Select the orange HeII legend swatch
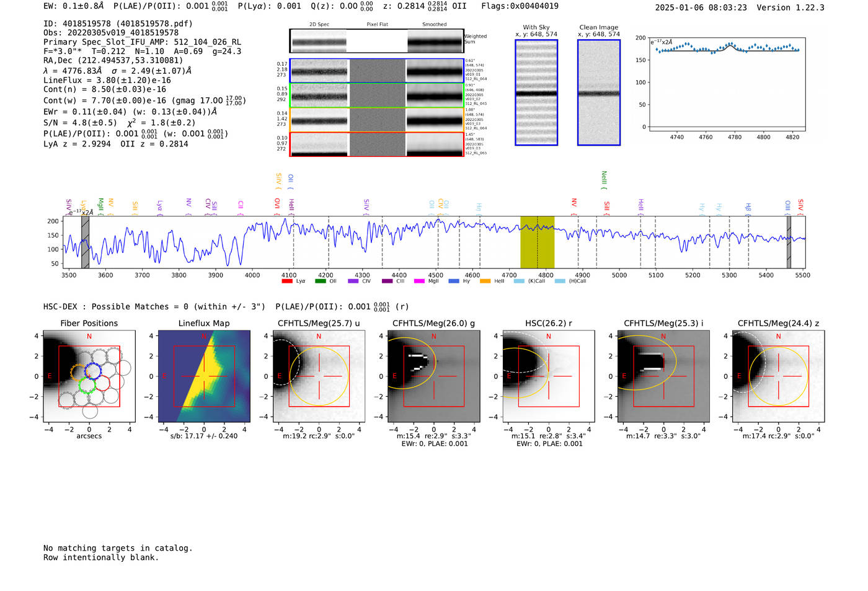This screenshot has width=868, height=591. 485,282
